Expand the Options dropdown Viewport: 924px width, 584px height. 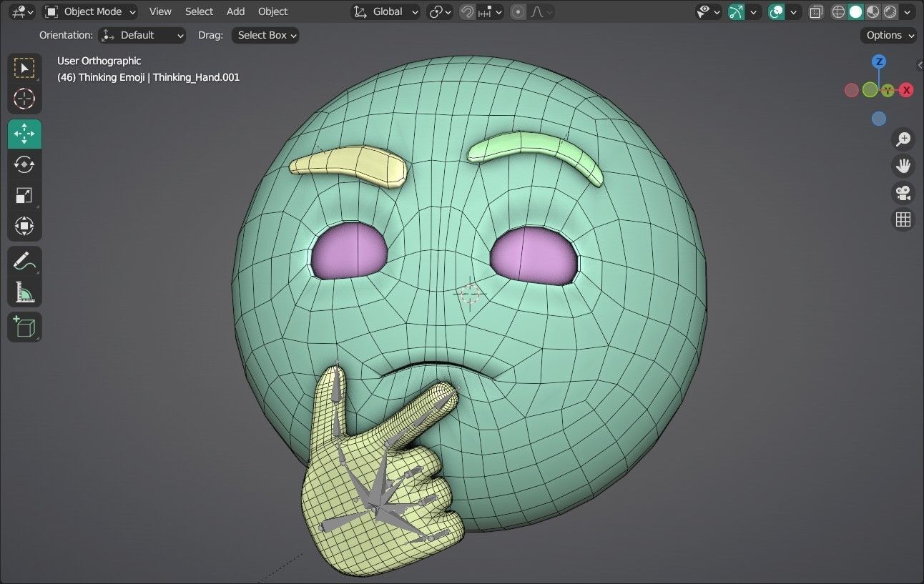889,35
